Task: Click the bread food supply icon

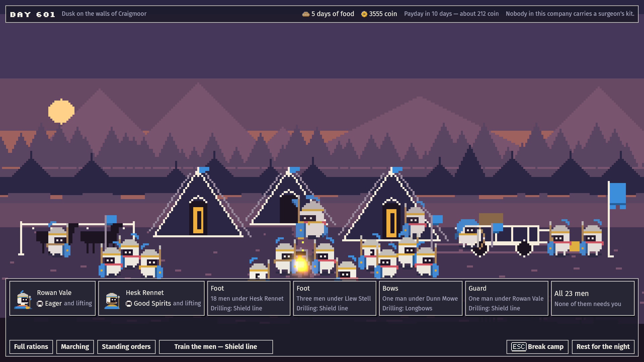Action: (306, 14)
